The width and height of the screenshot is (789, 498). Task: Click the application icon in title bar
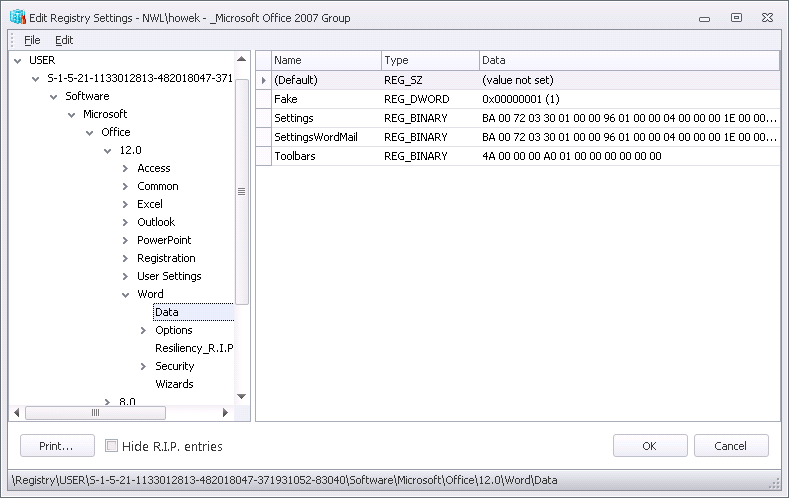(x=18, y=18)
